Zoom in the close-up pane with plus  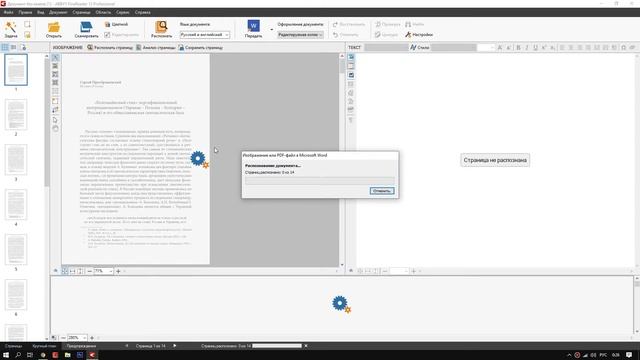92,338
